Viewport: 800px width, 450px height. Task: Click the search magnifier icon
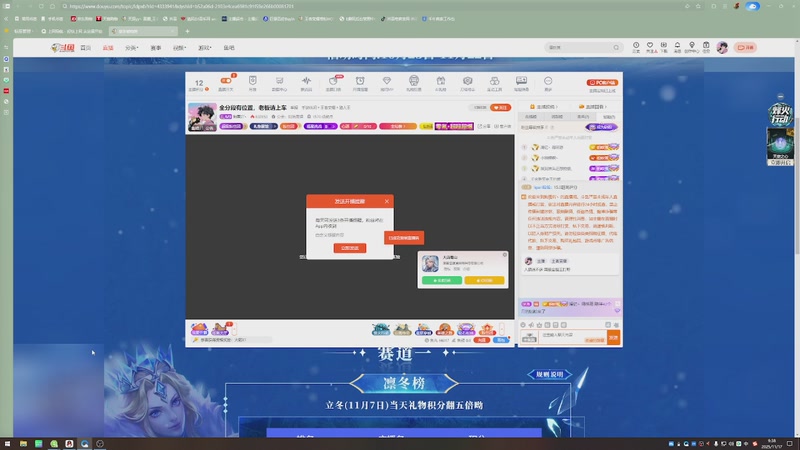coord(616,47)
